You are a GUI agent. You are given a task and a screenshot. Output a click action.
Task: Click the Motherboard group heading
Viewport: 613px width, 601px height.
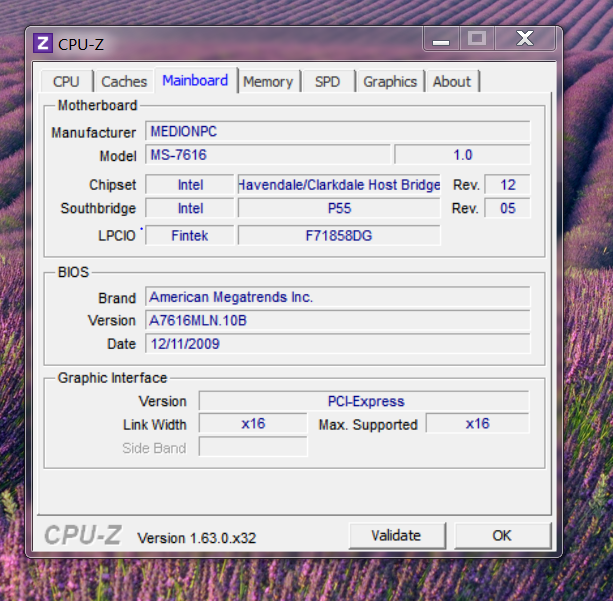[x=98, y=105]
